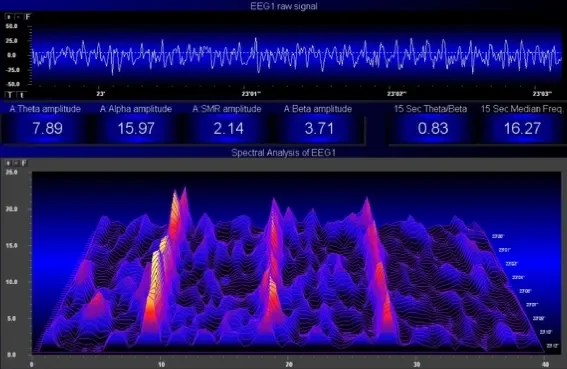Click the plus scale button on Spectral Analysis graph
The image size is (567, 369).
coord(8,163)
